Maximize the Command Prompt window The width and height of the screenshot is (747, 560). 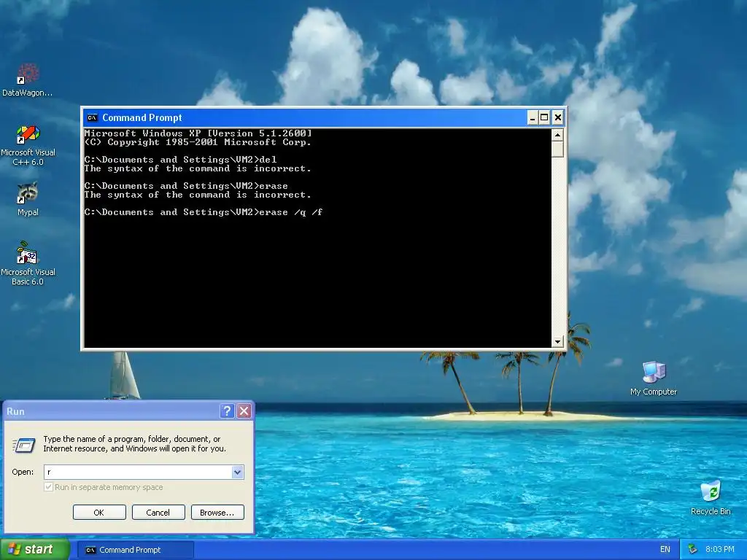(544, 117)
